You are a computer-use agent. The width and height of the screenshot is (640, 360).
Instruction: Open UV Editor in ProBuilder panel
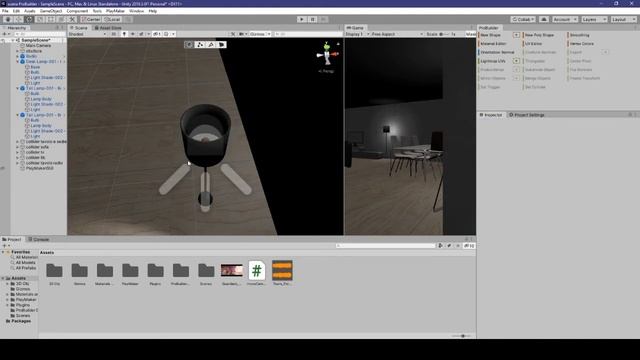(533, 44)
